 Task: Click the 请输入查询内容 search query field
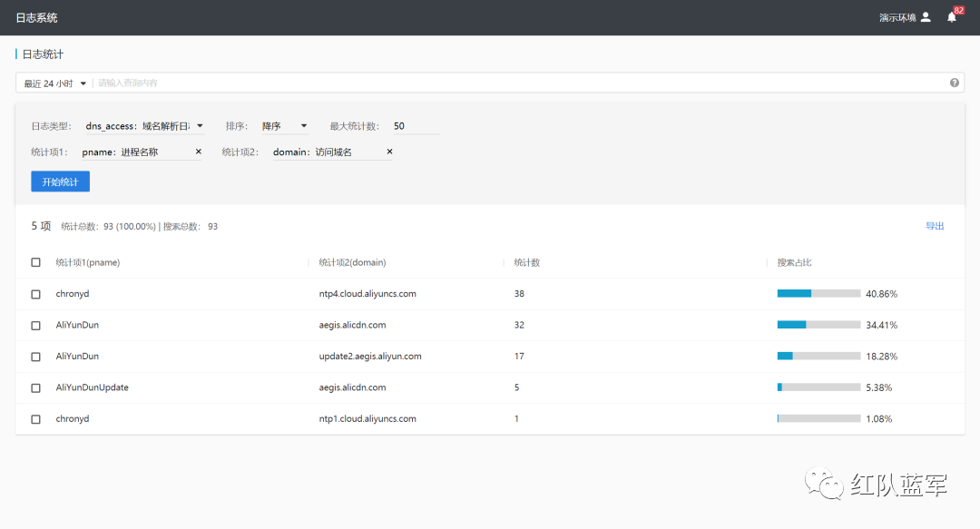tap(519, 83)
